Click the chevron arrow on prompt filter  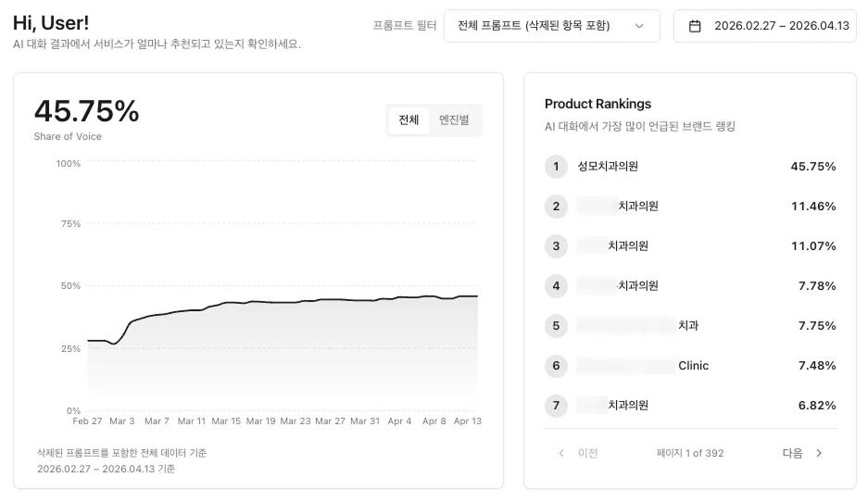coord(639,26)
